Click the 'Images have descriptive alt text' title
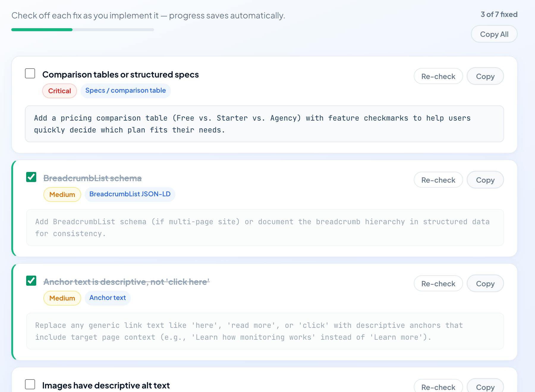This screenshot has width=535, height=392. click(106, 385)
